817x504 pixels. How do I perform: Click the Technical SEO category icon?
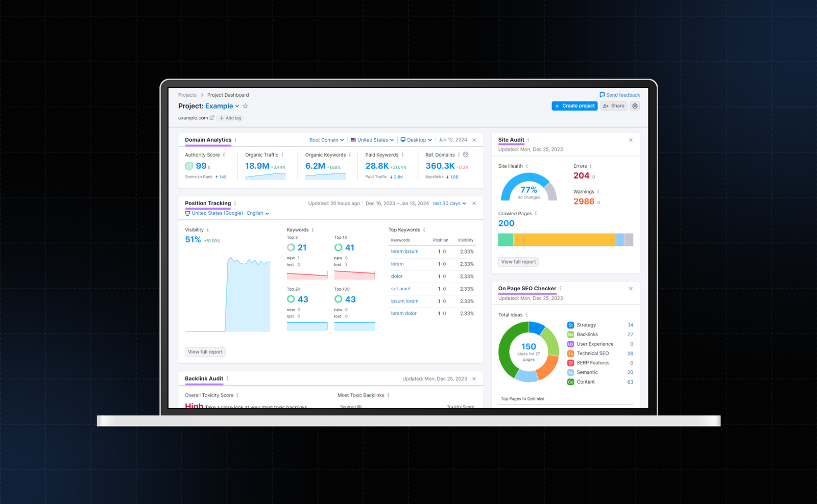570,354
